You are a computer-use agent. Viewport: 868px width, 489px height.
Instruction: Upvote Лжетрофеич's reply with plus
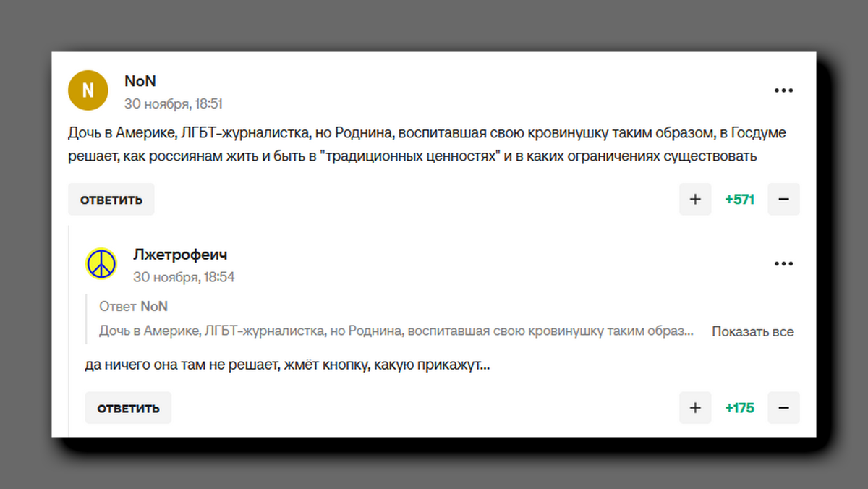pyautogui.click(x=695, y=408)
